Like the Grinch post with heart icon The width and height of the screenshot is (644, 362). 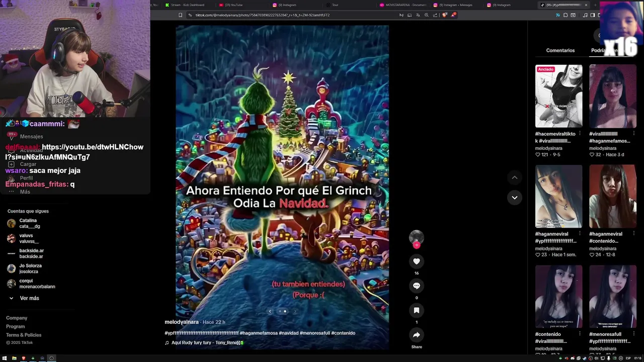pos(417,261)
